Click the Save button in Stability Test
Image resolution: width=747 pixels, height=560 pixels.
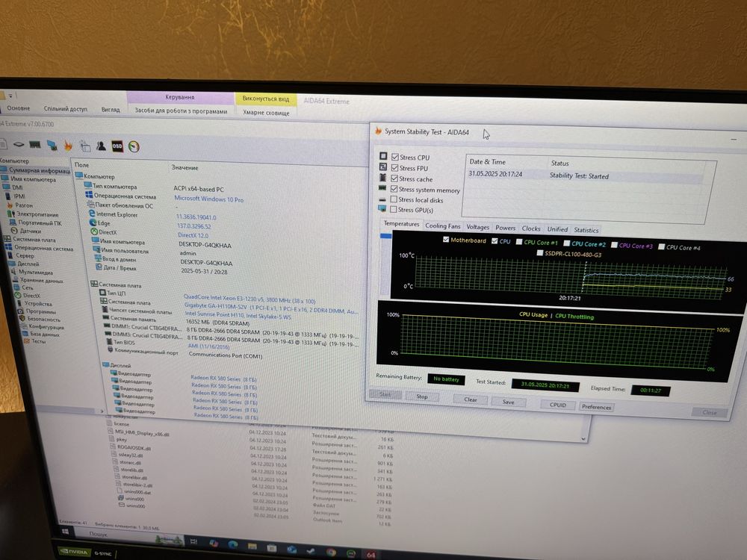tap(508, 402)
